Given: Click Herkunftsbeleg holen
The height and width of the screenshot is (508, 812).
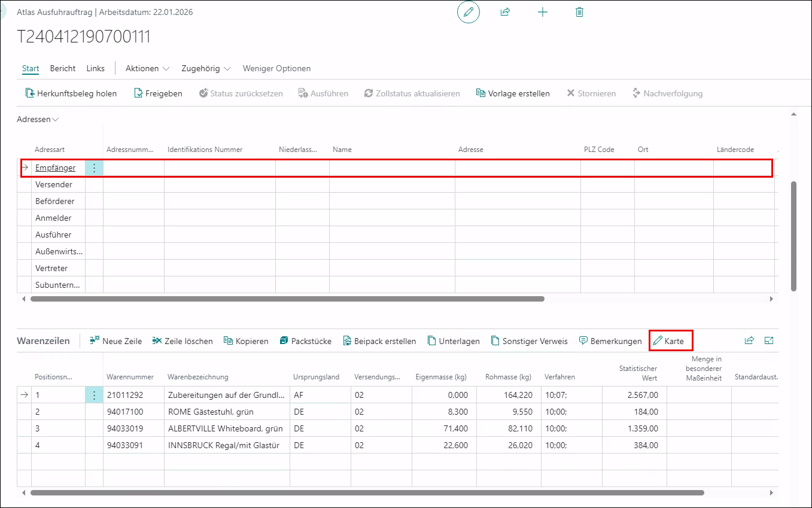Looking at the screenshot, I should [71, 93].
